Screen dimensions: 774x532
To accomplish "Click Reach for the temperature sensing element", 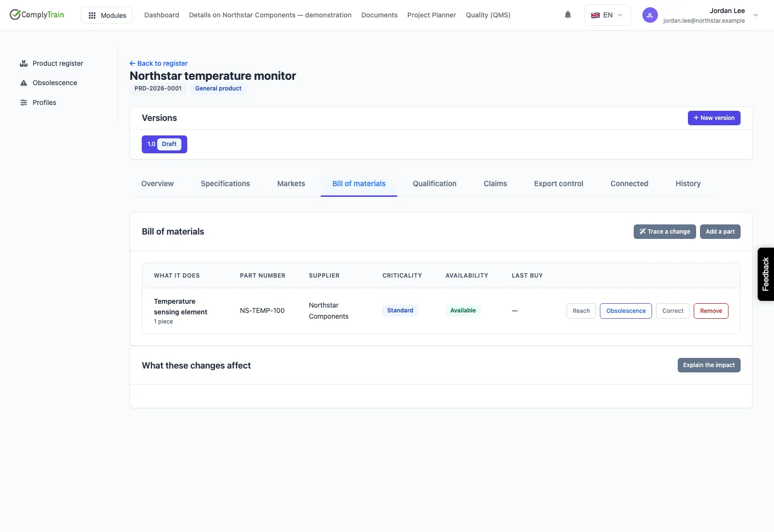I will [581, 311].
